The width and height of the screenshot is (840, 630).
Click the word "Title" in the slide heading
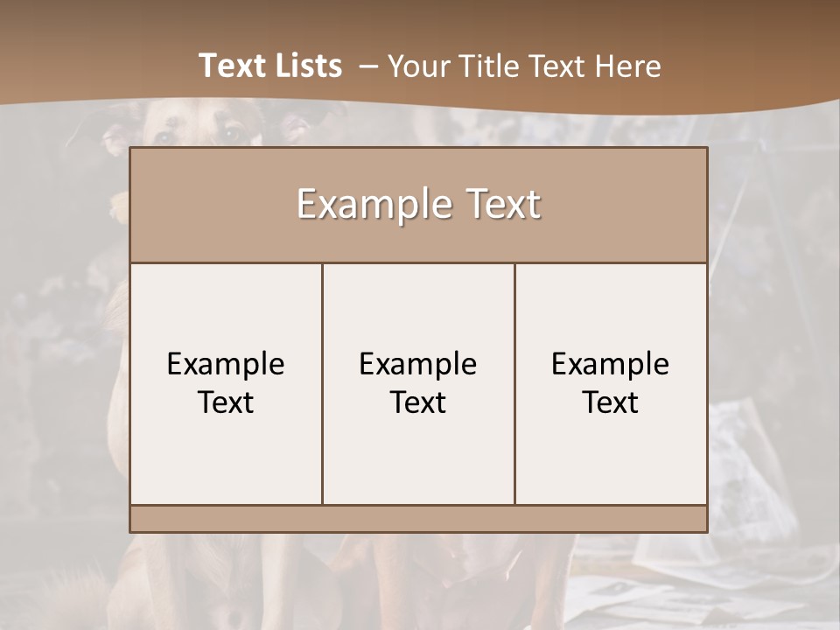point(492,66)
